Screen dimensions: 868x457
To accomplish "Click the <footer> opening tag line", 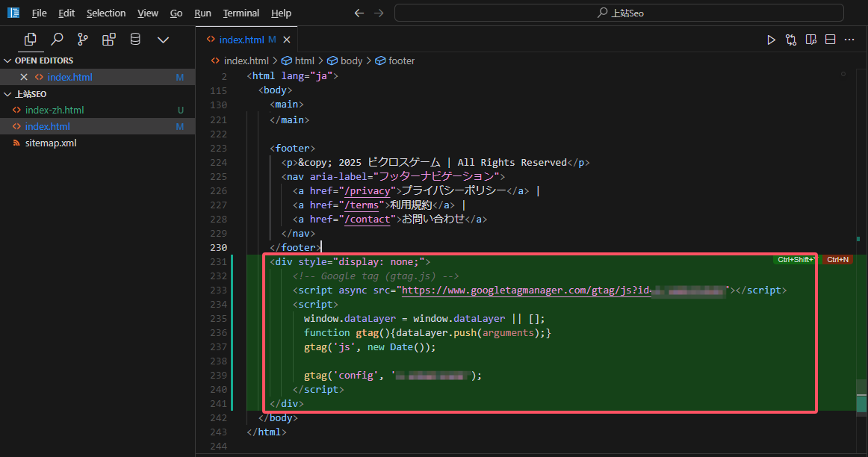I will [292, 149].
